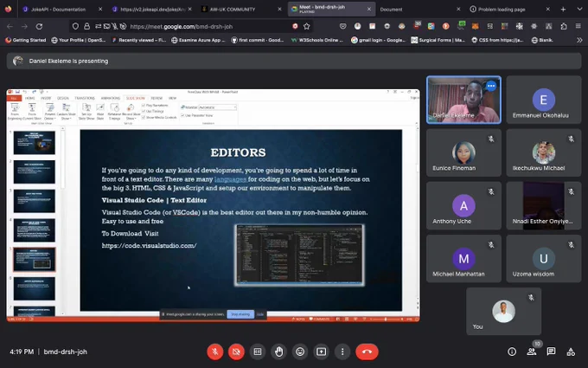This screenshot has width=588, height=368.
Task: Open DESIGN tab in shared PowerPoint ribbon
Action: coord(62,98)
